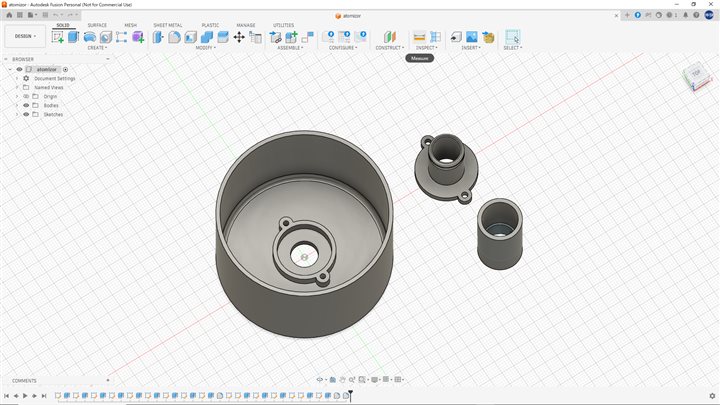Select the Press Pull tool
720x405 pixels.
(158, 37)
